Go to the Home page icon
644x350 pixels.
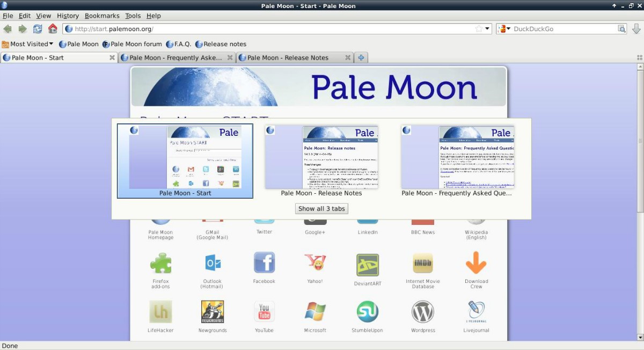point(53,29)
